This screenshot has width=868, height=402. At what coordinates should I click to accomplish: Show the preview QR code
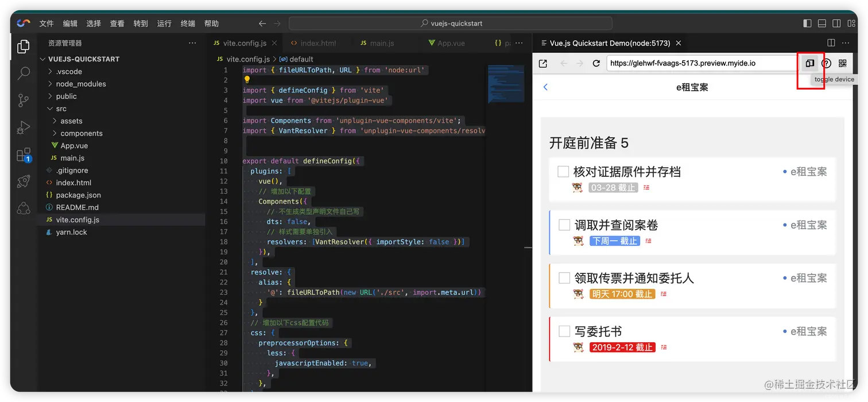coord(842,63)
